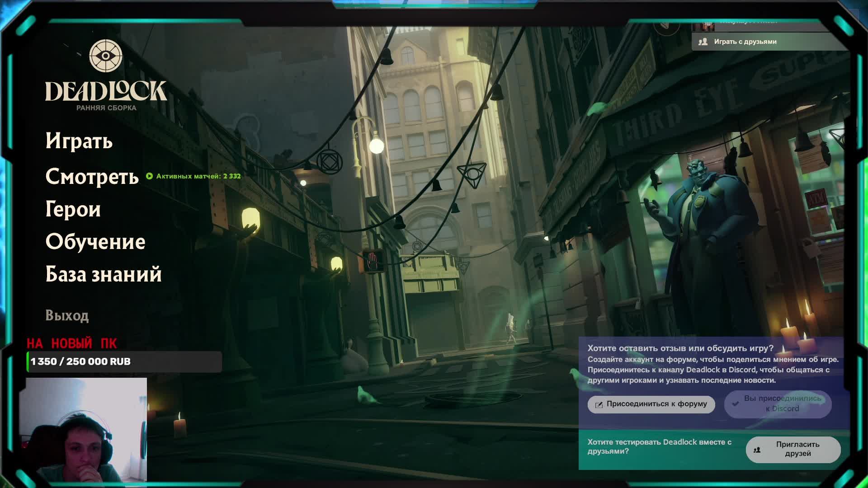Click the people icon on Пригласить друзей
The width and height of the screenshot is (868, 488).
[x=757, y=450]
